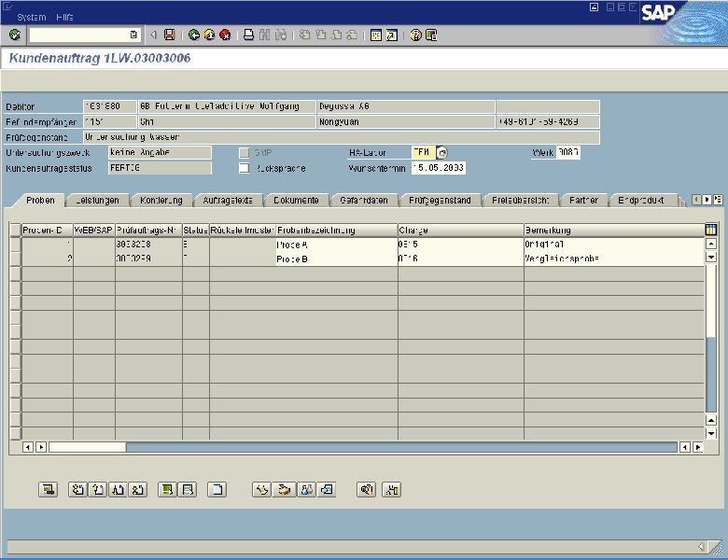728x560 pixels.
Task: Click the table horizontal scrollbar thumb
Action: click(x=88, y=447)
